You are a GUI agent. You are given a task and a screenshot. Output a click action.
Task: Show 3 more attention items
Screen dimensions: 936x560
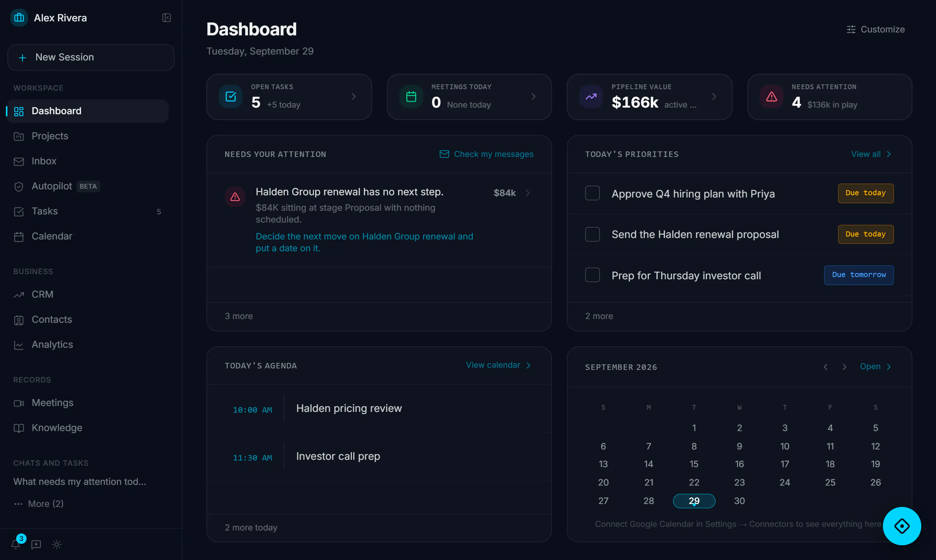click(239, 316)
